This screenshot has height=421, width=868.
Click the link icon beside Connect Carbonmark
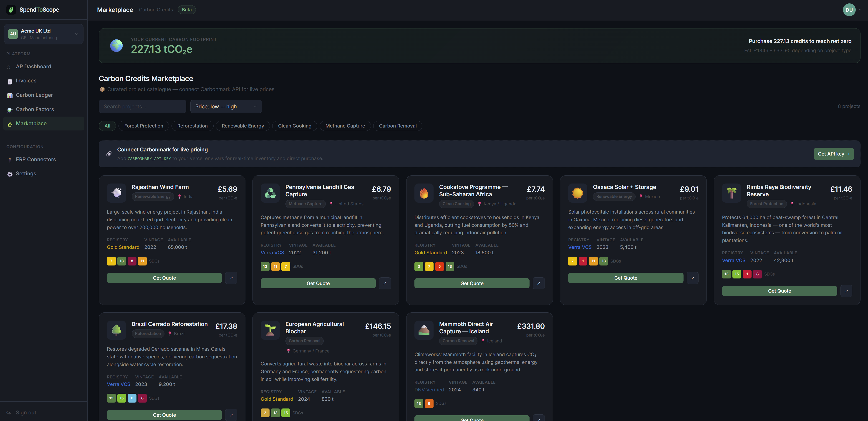[x=109, y=154]
